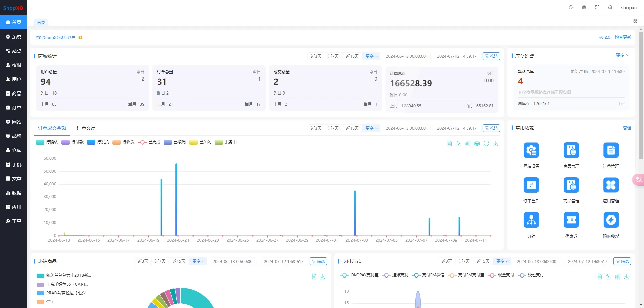Download order amount chart as image
644x308 pixels.
coord(495,143)
